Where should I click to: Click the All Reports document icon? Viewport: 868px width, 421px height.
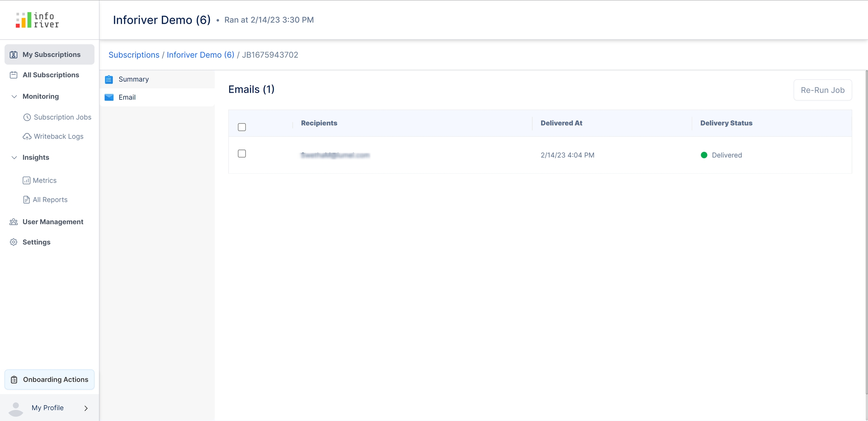(26, 200)
